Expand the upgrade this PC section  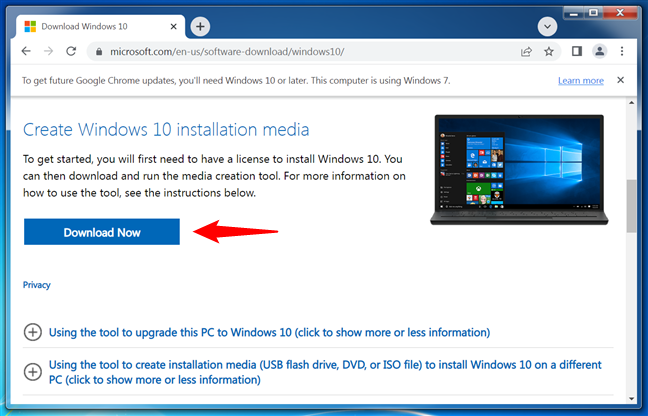click(33, 332)
